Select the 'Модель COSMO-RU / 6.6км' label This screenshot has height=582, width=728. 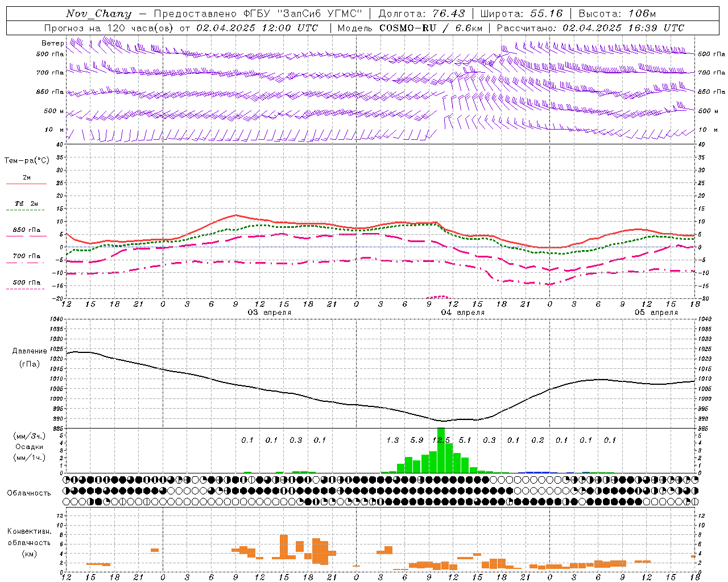[x=409, y=28]
